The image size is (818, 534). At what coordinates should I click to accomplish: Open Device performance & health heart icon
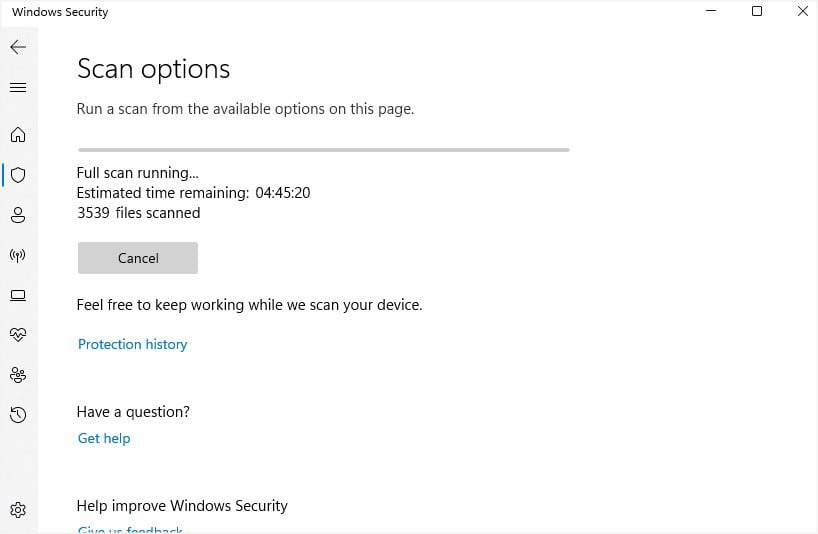click(18, 334)
